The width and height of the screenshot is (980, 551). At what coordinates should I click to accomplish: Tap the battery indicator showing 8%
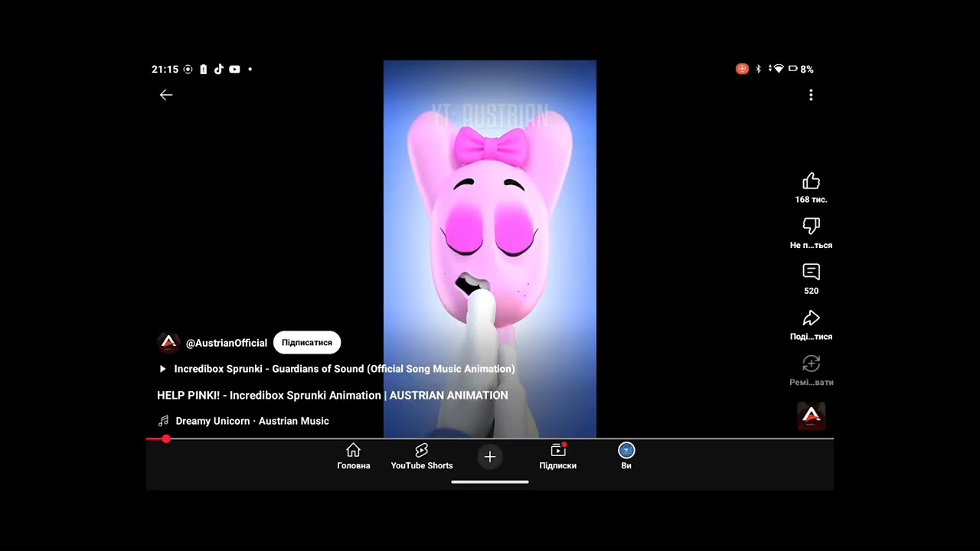(801, 69)
